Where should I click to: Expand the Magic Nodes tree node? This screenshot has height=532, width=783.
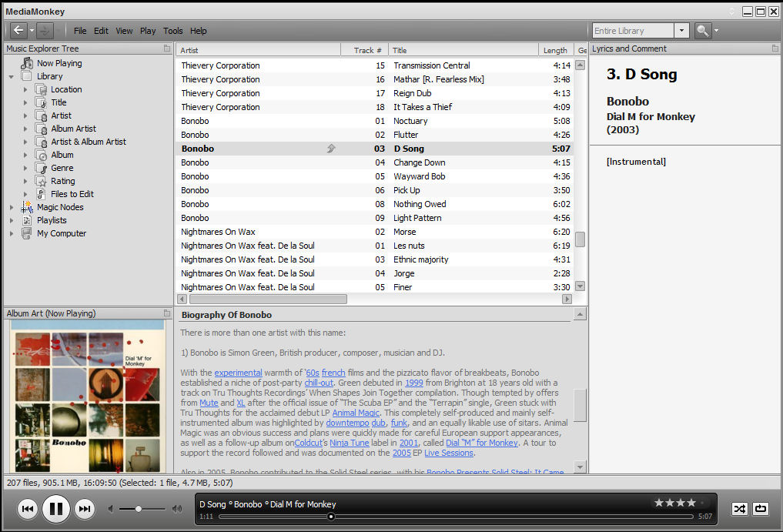click(12, 207)
